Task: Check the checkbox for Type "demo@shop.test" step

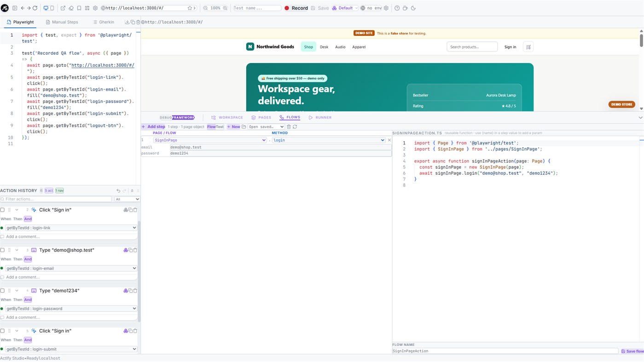Action: (3, 250)
